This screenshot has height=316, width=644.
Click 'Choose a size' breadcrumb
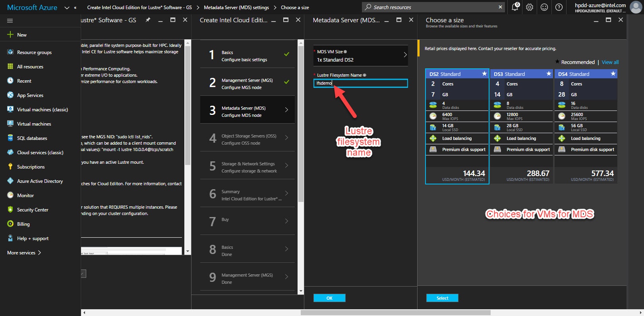click(x=295, y=8)
